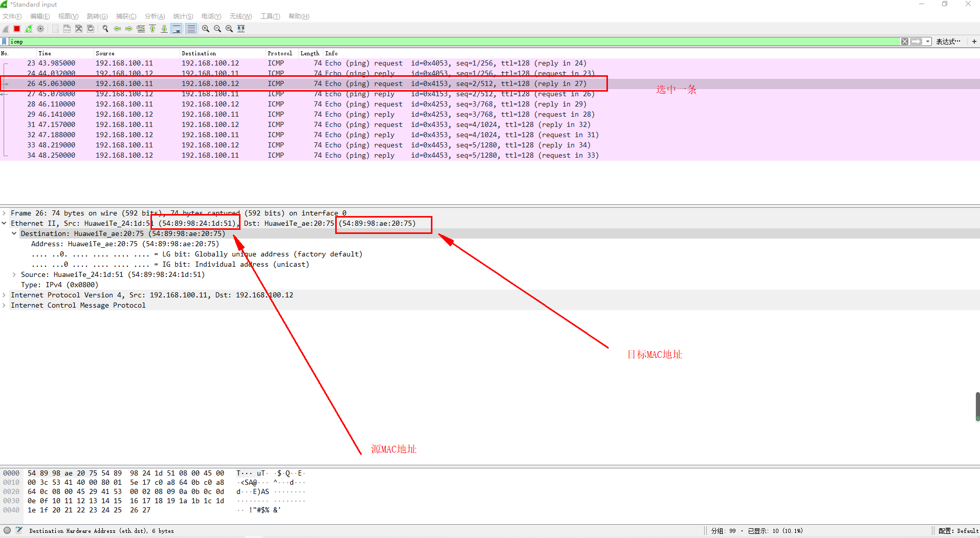Open the capture options dialog
Viewport: 980px width, 538px height.
(x=40, y=29)
